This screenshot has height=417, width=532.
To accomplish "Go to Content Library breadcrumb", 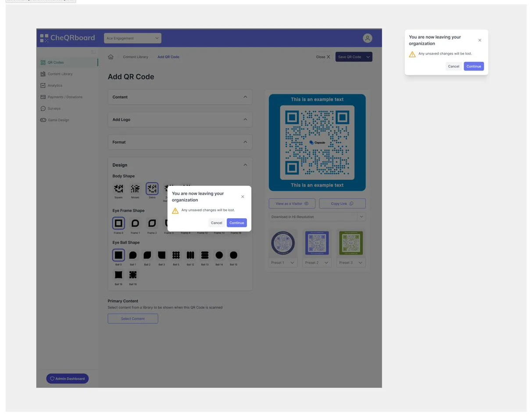I will (x=136, y=57).
